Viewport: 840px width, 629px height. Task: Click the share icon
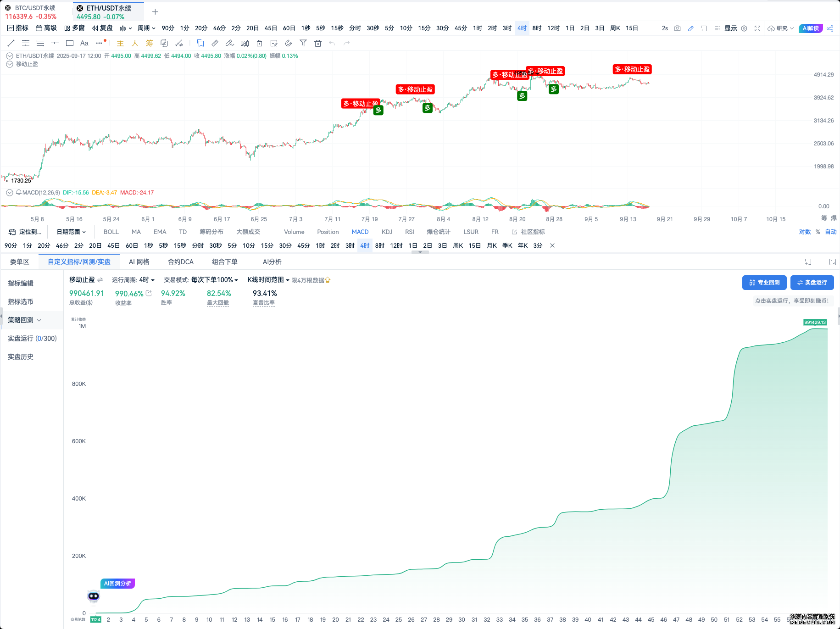(830, 28)
